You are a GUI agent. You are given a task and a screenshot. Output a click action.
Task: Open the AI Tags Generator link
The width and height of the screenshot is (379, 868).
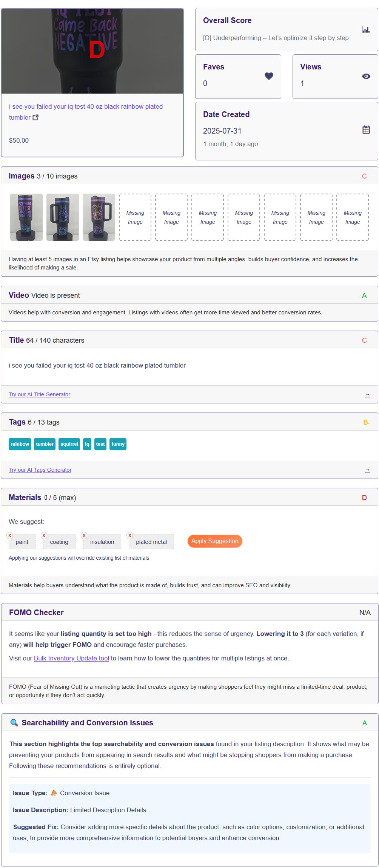[40, 470]
